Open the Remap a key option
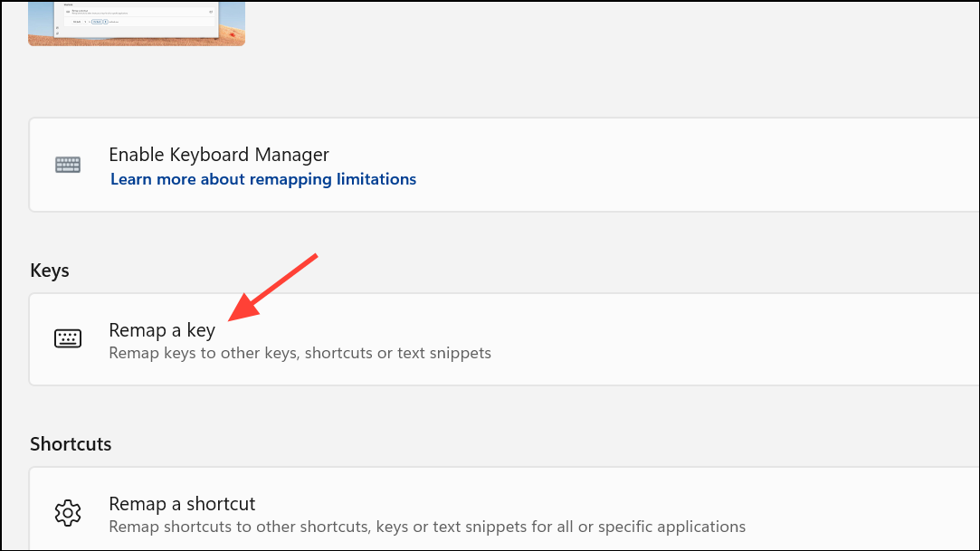 tap(162, 330)
